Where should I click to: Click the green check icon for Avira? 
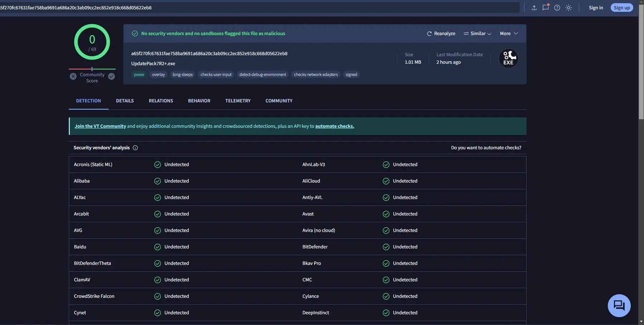[x=386, y=231]
